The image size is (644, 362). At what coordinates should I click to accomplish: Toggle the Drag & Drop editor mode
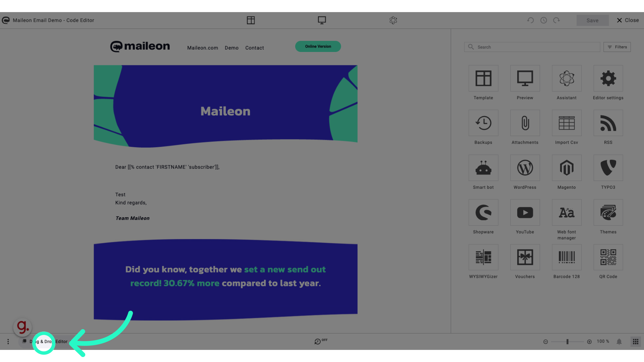(x=43, y=341)
